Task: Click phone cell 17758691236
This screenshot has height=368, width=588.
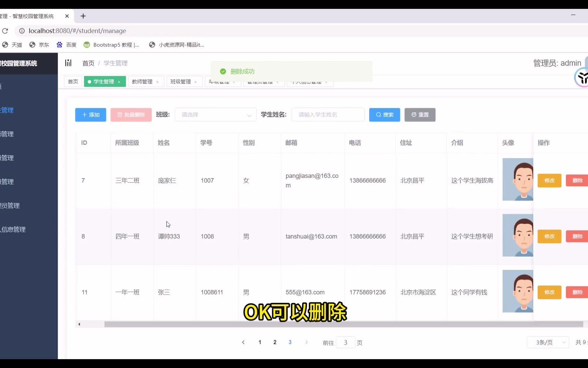Action: [x=367, y=292]
